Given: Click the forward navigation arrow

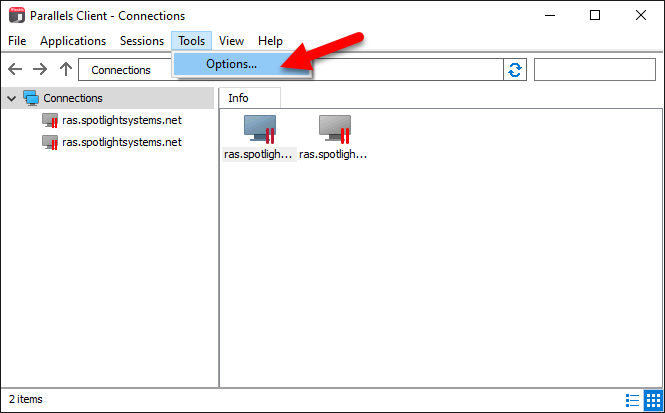Looking at the screenshot, I should point(40,69).
